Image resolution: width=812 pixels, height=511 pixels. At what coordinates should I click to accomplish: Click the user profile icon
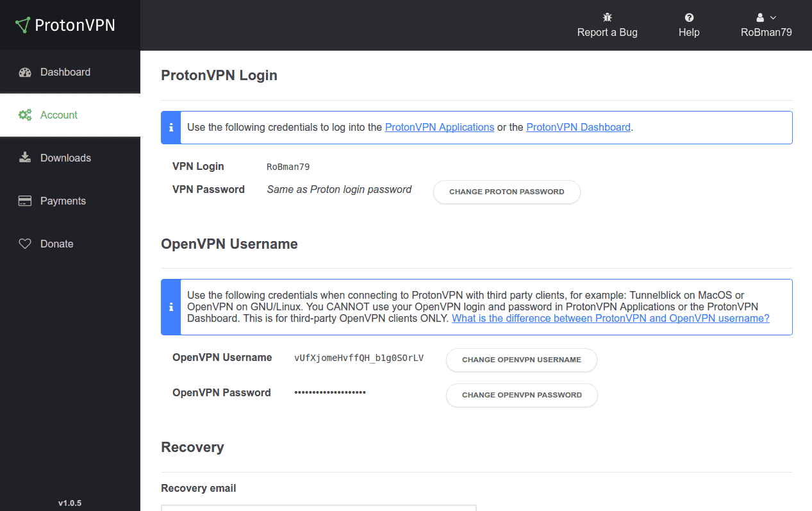pyautogui.click(x=760, y=17)
